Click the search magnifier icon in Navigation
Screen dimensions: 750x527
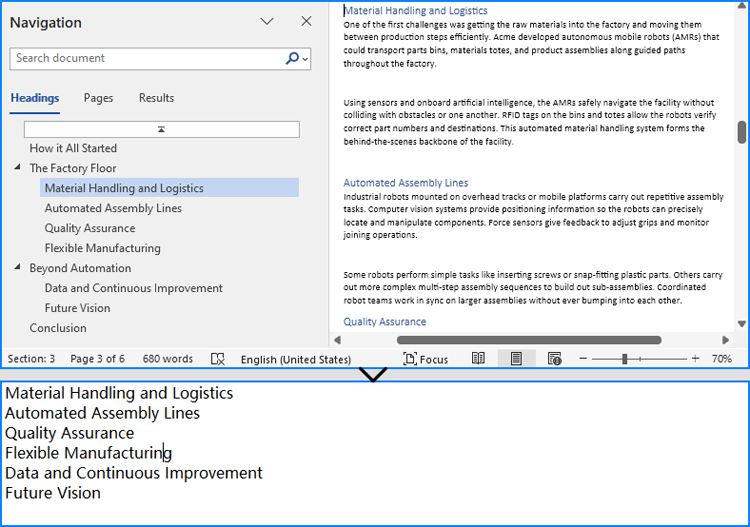pos(292,59)
